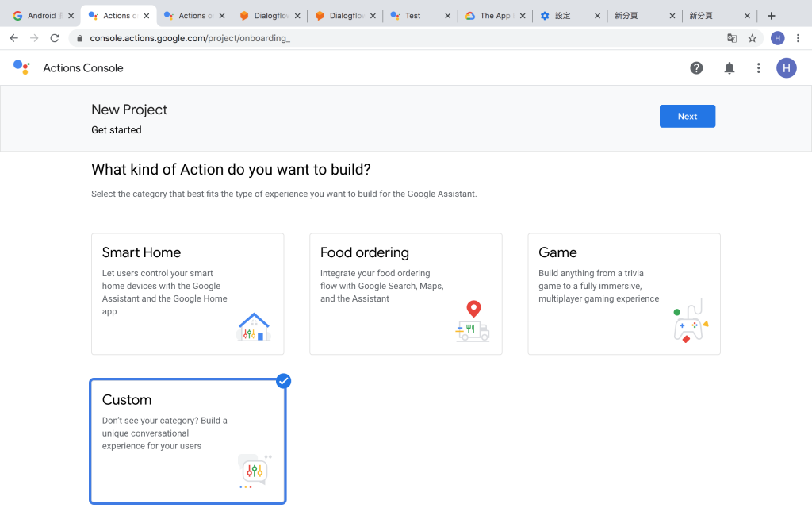Bookmark this page with star icon
This screenshot has width=812, height=508.
coord(752,38)
